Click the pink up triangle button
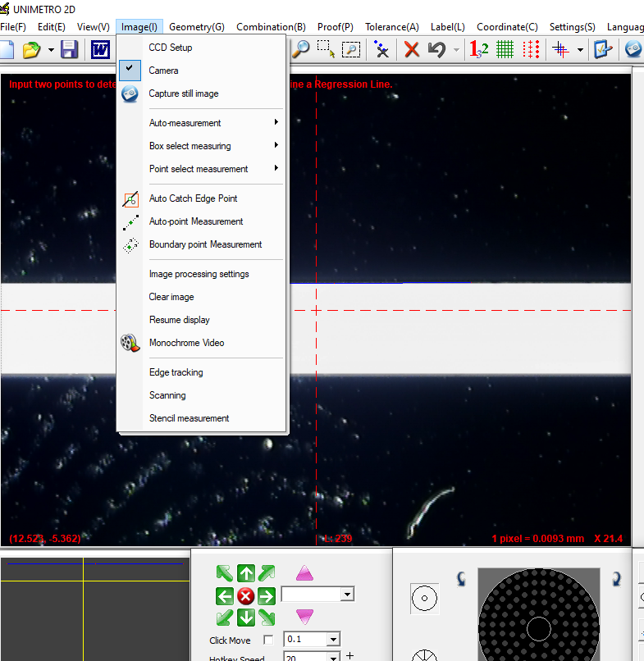 pyautogui.click(x=304, y=572)
